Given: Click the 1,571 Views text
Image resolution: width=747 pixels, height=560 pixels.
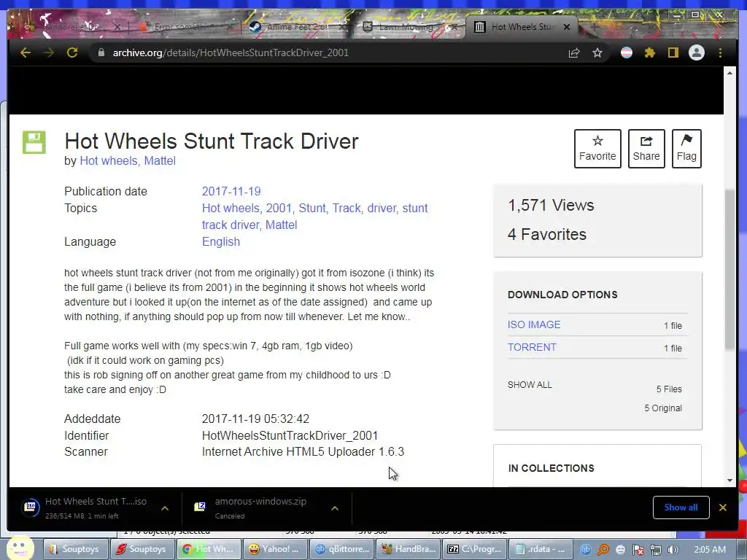Looking at the screenshot, I should tap(551, 205).
